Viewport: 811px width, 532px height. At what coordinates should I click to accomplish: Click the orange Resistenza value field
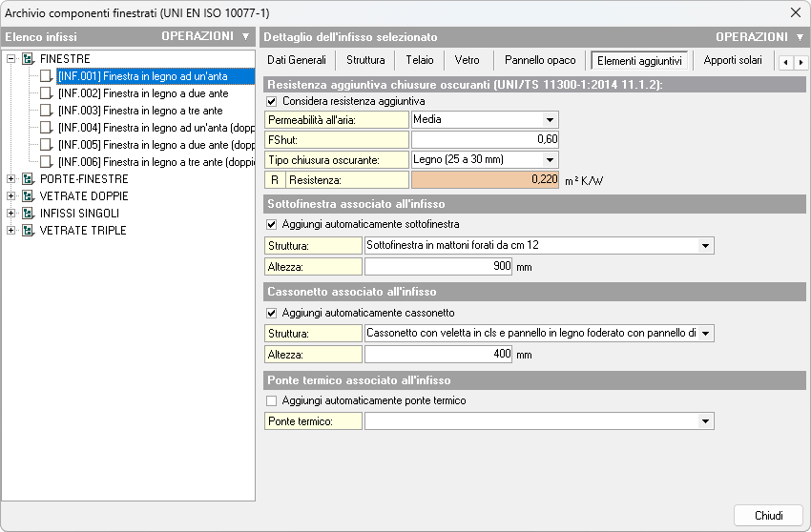click(485, 179)
